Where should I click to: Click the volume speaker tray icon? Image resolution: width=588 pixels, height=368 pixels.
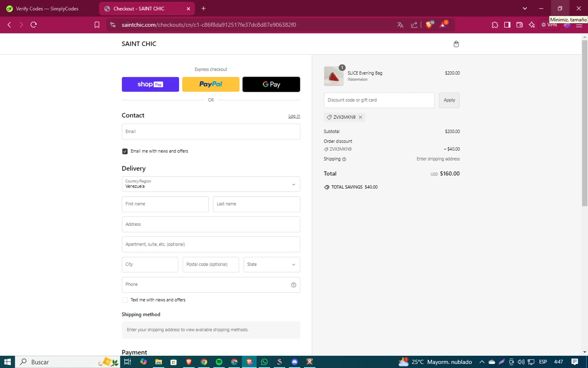tap(521, 362)
